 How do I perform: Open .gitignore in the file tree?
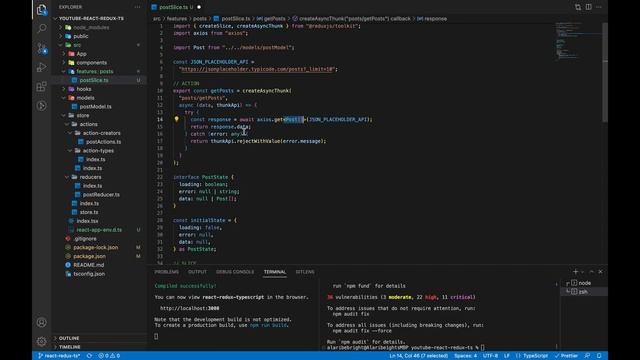click(85, 239)
